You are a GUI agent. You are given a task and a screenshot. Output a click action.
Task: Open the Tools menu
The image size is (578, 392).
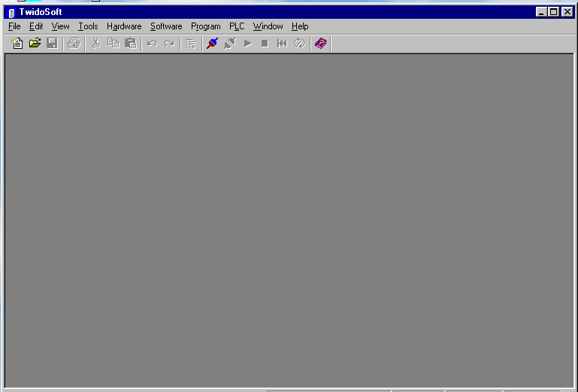point(88,26)
